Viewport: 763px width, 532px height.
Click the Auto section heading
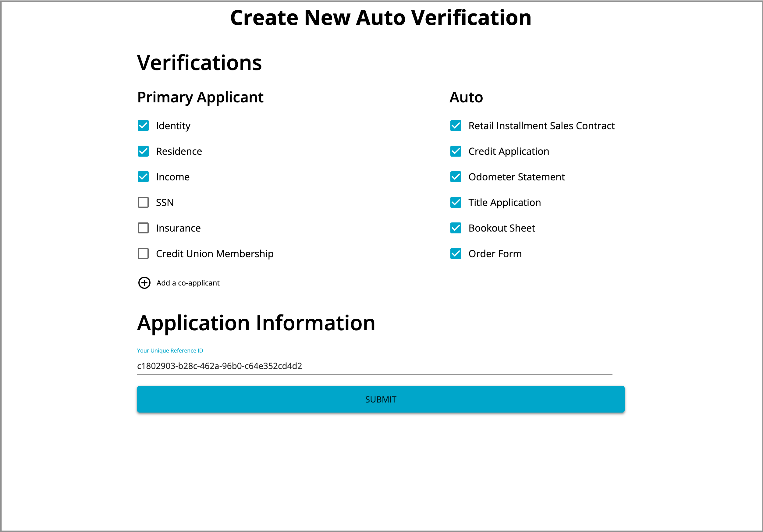coord(466,97)
